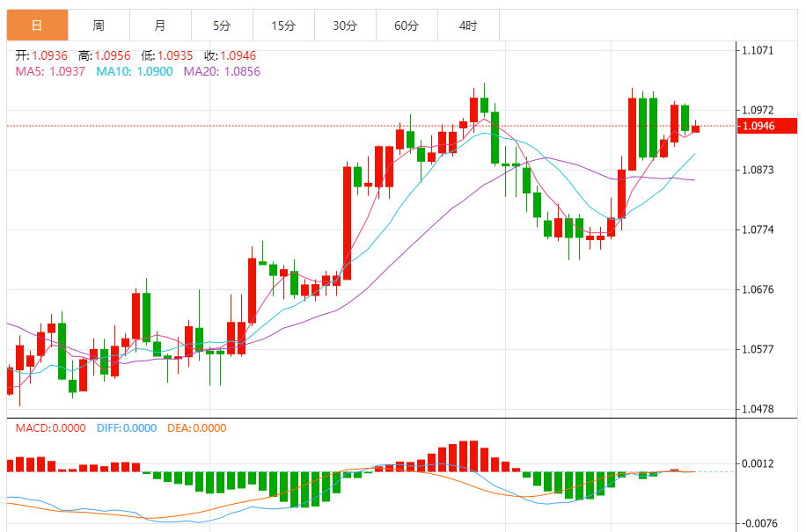The width and height of the screenshot is (806, 532).
Task: Switch to the 周 weekly tab
Action: click(x=99, y=26)
